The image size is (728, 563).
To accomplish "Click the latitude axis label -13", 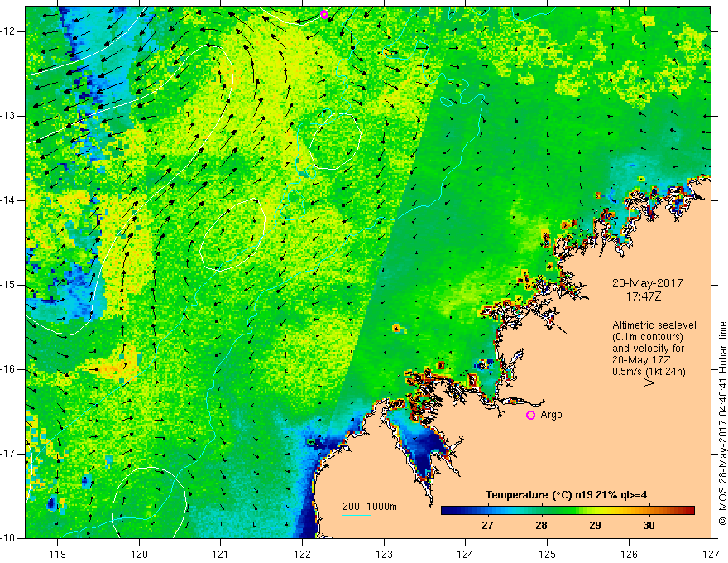I will (x=8, y=116).
